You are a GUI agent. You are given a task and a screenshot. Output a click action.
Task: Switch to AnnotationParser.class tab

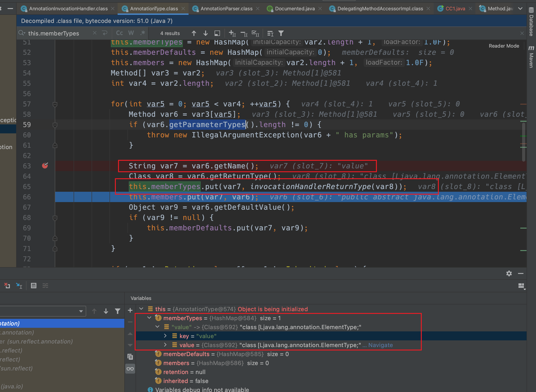(226, 9)
